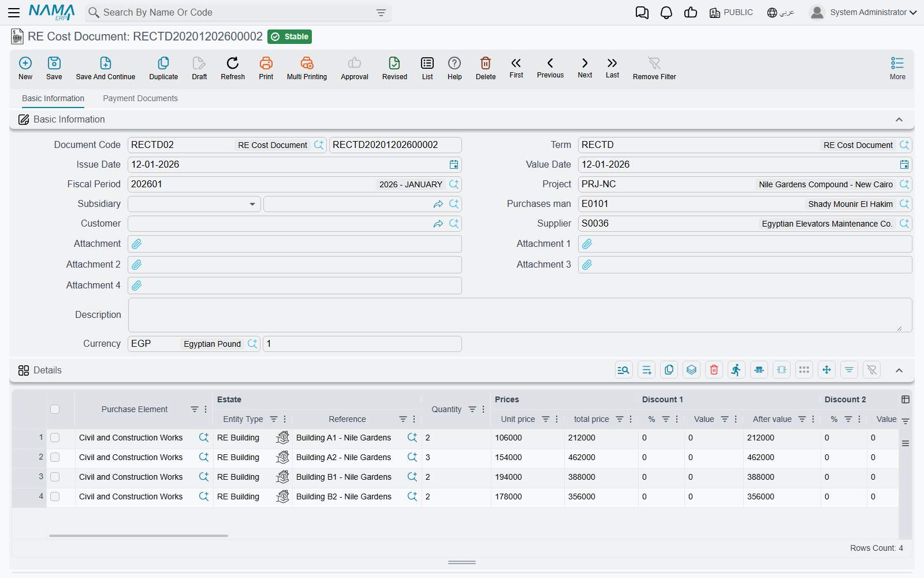Open Purchase Element column menu

[x=206, y=409]
